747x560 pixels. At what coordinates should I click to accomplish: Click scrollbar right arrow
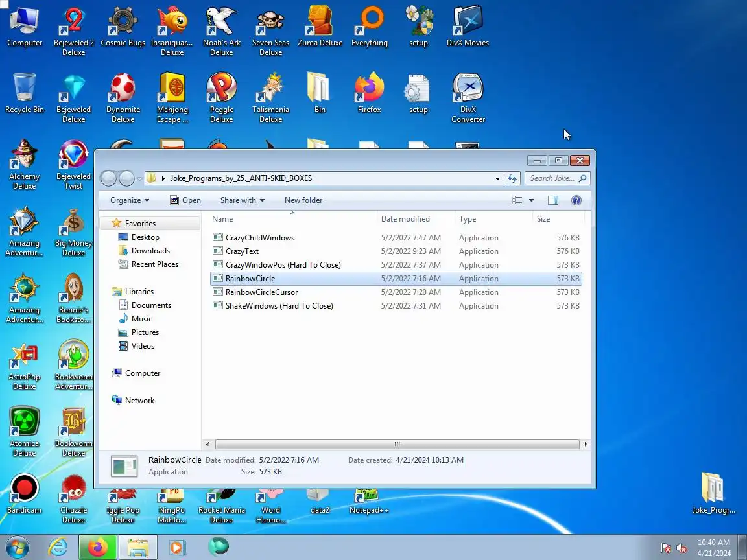coord(585,444)
